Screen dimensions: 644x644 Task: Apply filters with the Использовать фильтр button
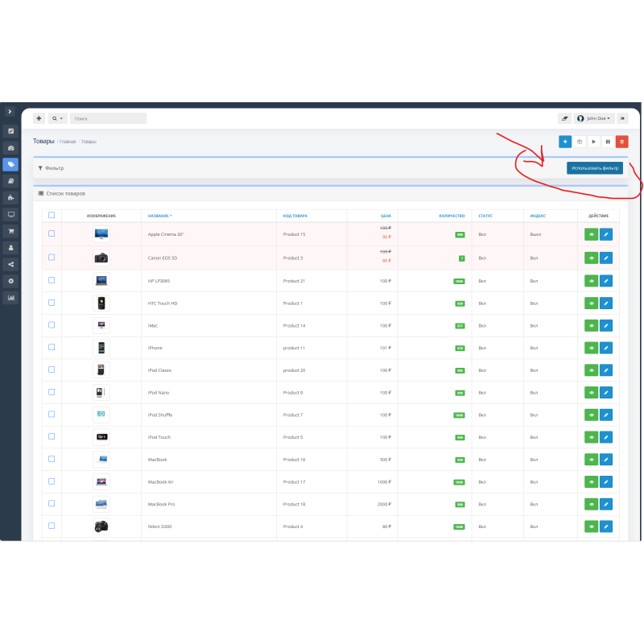(594, 167)
